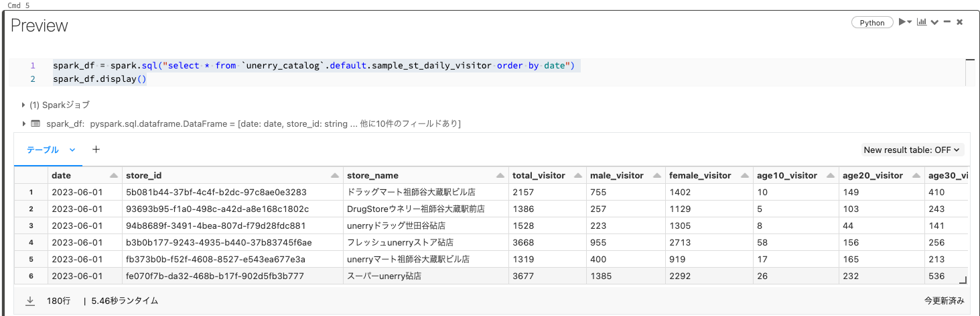Click store ID 5b081b44-37bf-4c4f-b2dc-97c8ae0e3283
980x316 pixels.
tap(216, 193)
